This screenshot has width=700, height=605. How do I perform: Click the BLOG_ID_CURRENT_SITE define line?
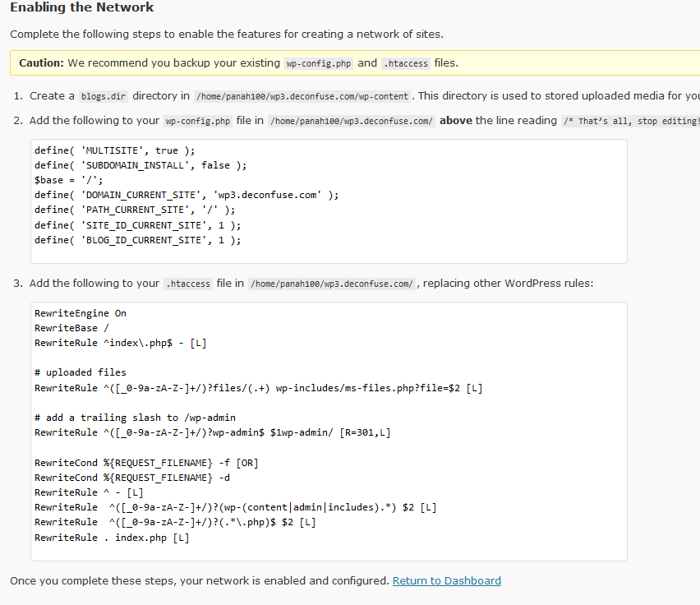coord(137,240)
